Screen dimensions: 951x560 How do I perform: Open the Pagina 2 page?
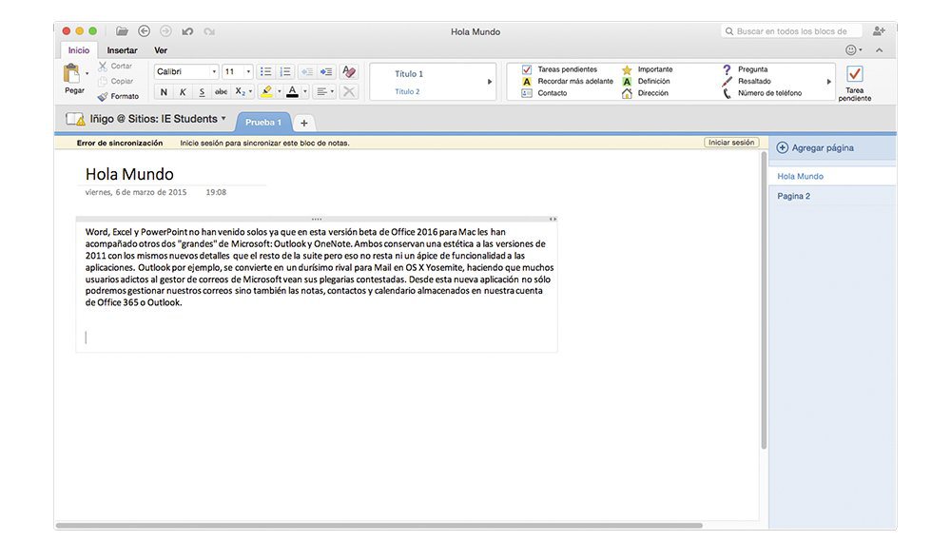pos(832,196)
